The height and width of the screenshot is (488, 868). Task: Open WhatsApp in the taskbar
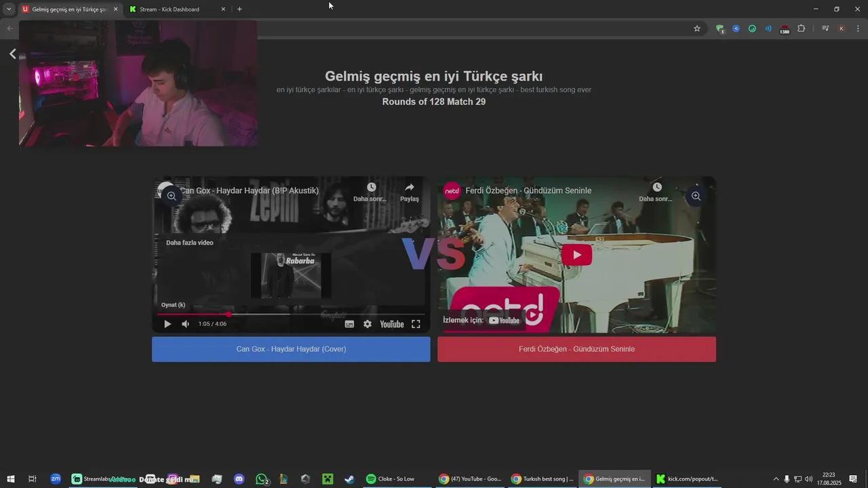[262, 479]
